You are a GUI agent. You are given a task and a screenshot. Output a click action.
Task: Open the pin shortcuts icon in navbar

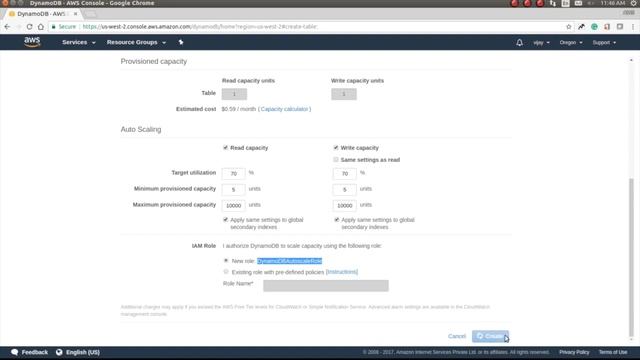click(181, 42)
